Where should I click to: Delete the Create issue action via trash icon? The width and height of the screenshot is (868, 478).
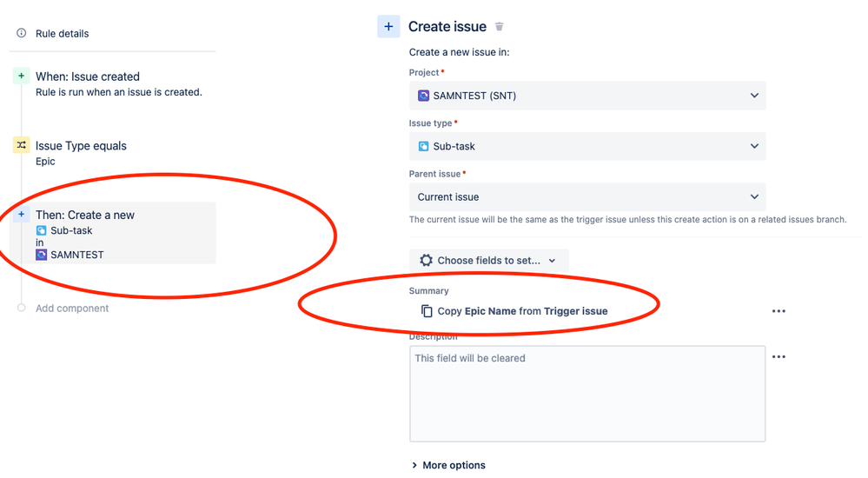pyautogui.click(x=500, y=27)
